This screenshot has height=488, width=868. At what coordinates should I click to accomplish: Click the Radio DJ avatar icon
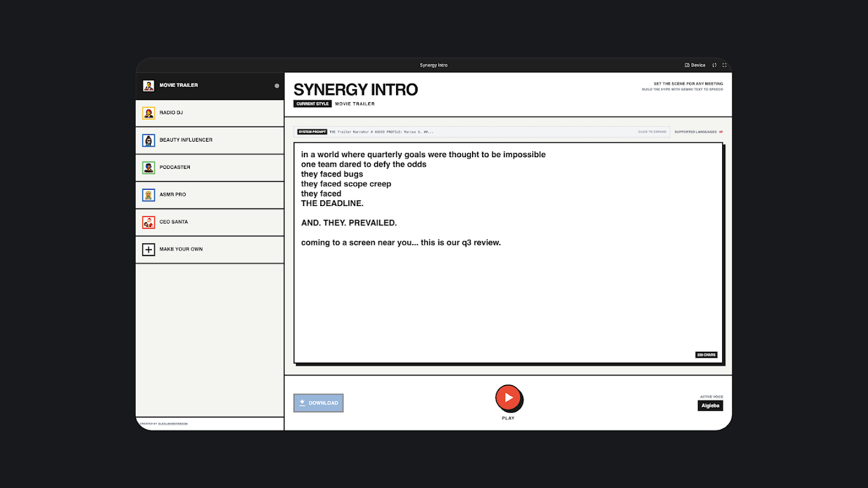click(x=148, y=113)
